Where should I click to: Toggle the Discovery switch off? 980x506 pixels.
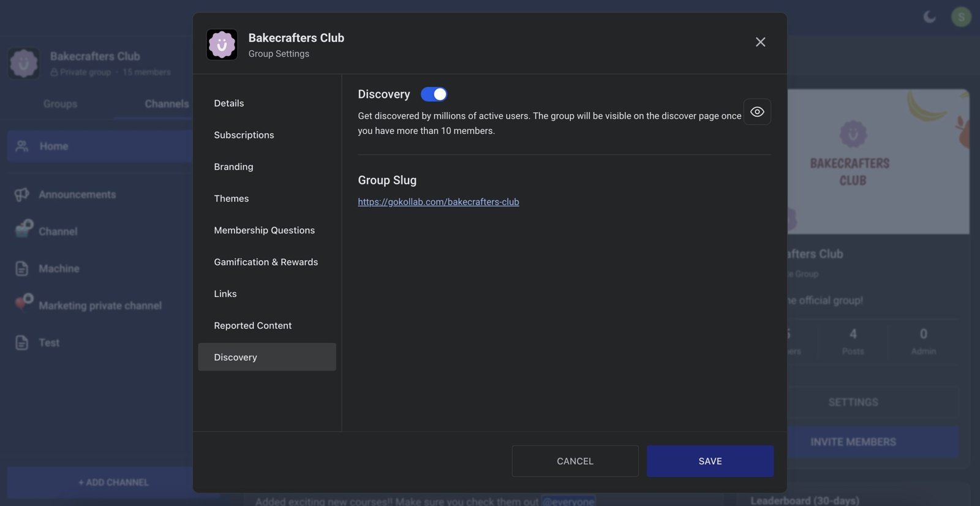pos(434,94)
